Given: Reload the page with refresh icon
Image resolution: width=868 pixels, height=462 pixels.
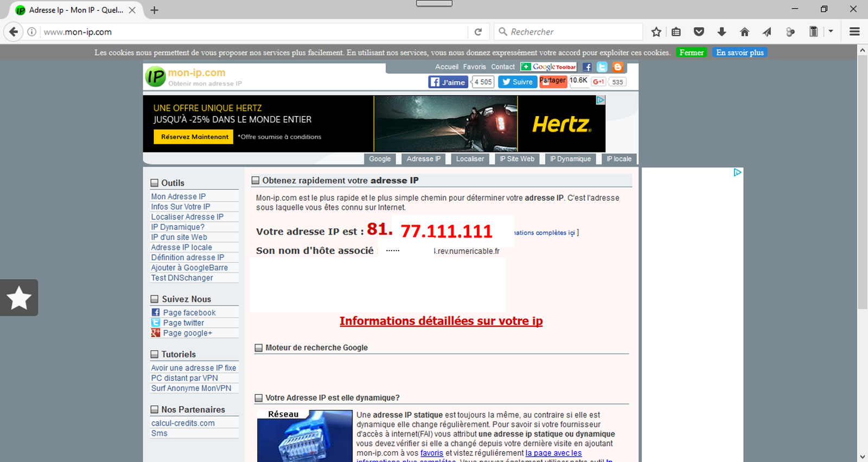Looking at the screenshot, I should pyautogui.click(x=478, y=32).
